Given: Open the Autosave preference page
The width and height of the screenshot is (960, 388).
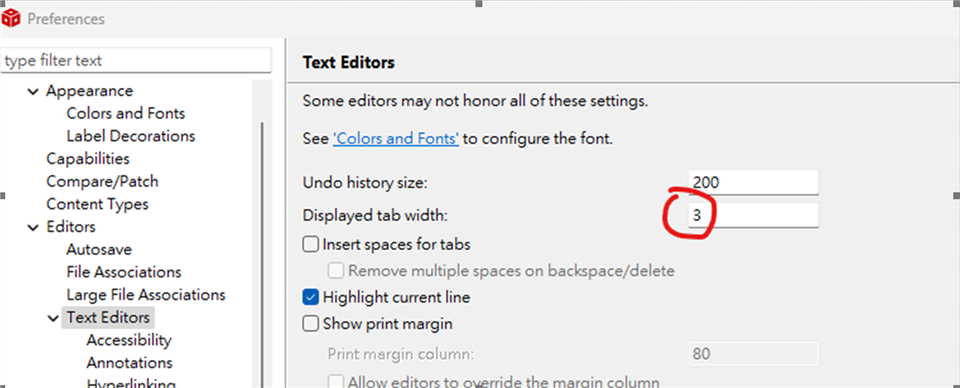Looking at the screenshot, I should pyautogui.click(x=99, y=250).
